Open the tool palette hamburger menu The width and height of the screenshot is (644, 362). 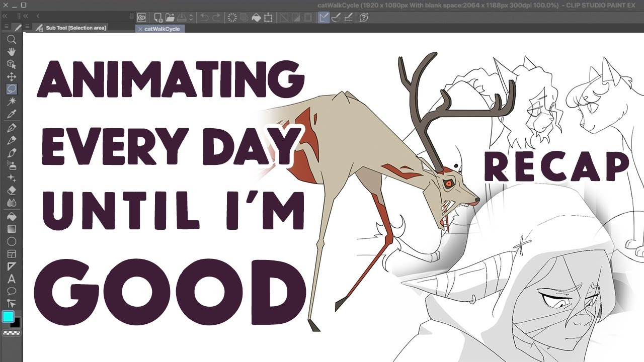coord(6,27)
